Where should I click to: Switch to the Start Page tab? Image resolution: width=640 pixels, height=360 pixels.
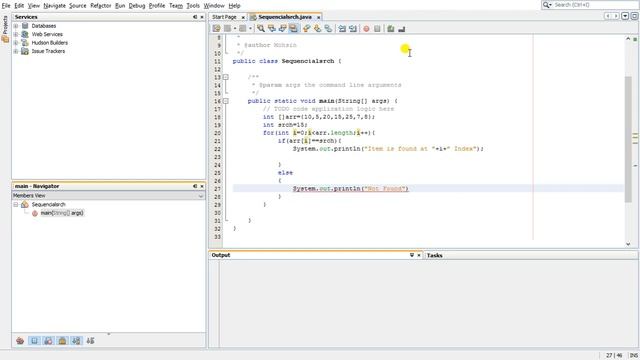pos(224,17)
